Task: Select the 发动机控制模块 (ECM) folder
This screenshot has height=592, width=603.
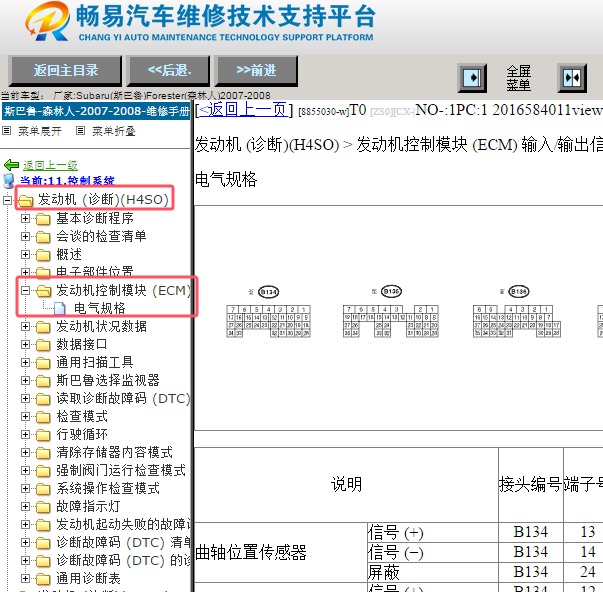Action: tap(123, 290)
